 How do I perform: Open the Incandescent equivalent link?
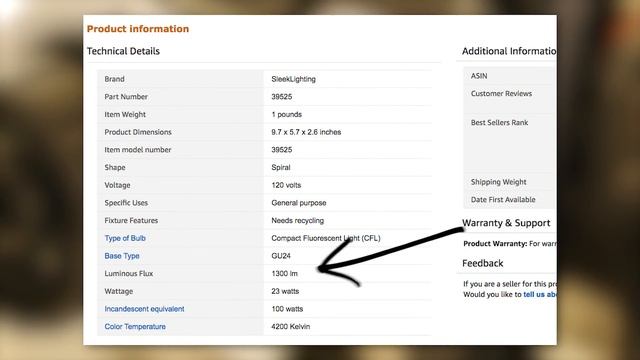[x=144, y=309]
